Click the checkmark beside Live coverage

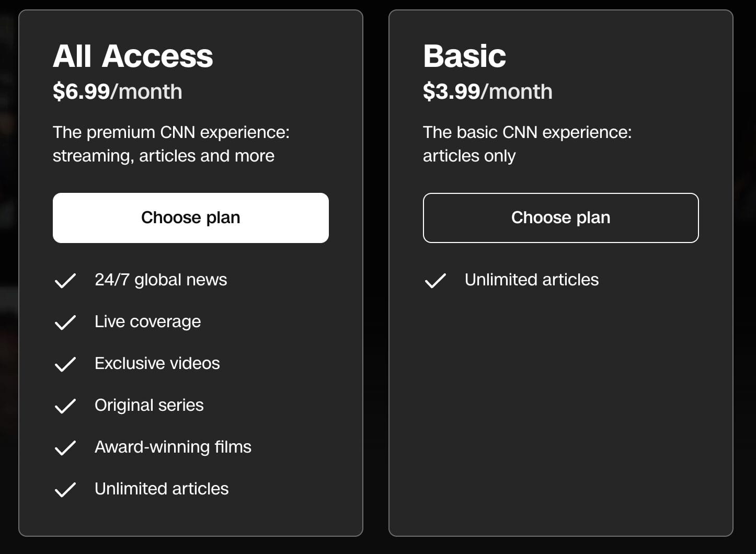65,322
